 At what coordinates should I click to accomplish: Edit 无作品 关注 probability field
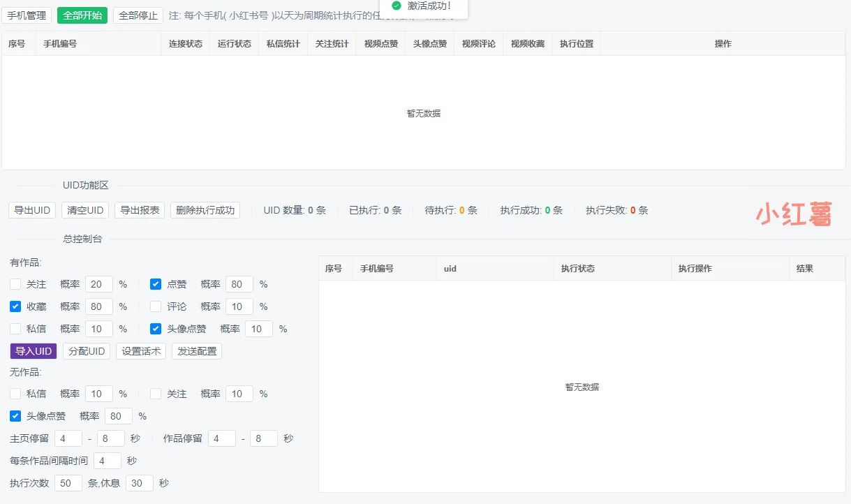[239, 394]
